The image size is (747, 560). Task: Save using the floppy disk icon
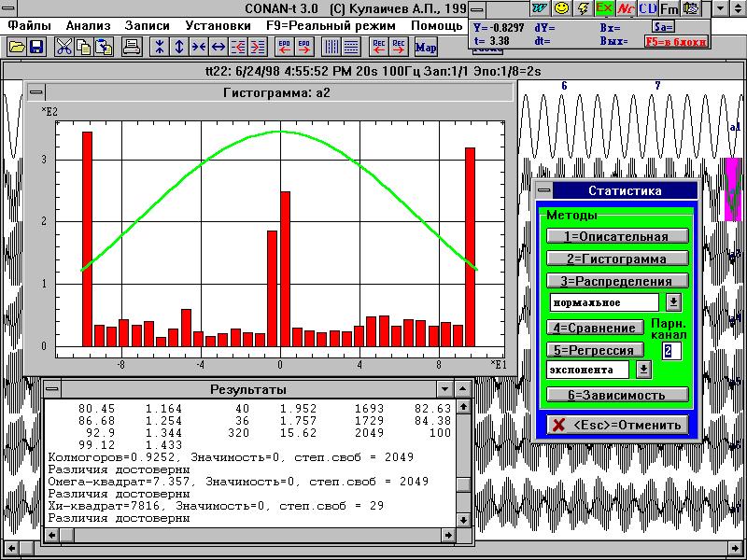(36, 46)
